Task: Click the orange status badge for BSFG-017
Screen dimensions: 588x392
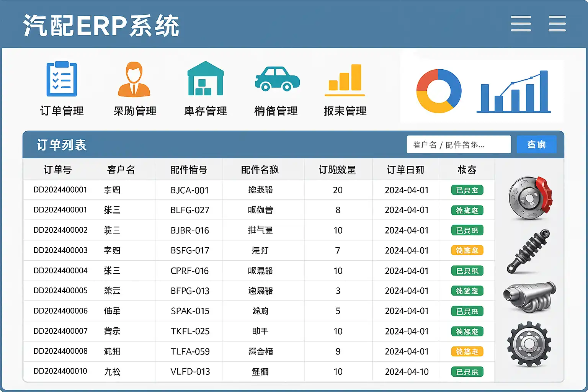Action: [467, 250]
